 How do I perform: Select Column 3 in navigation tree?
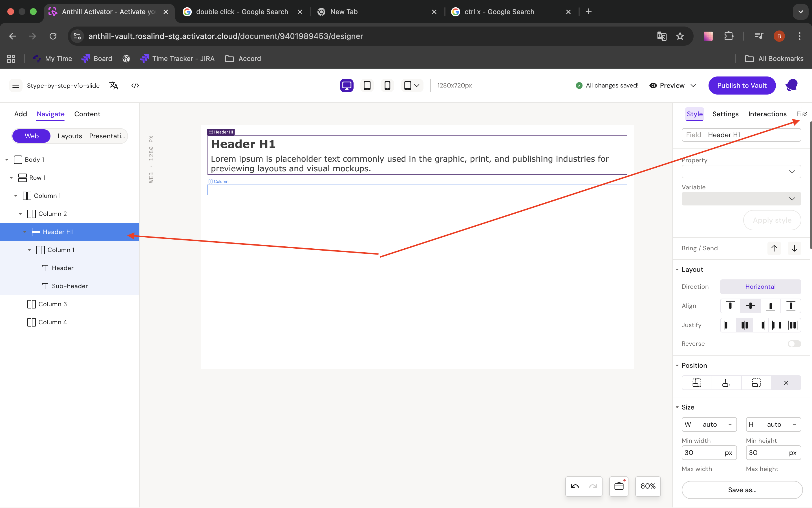point(69,304)
